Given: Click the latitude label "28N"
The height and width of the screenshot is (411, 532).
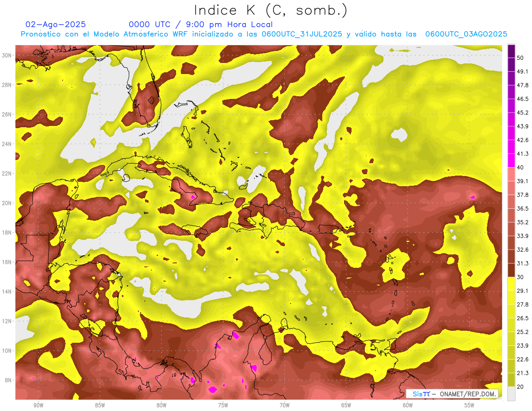Looking at the screenshot, I should click(x=8, y=85).
